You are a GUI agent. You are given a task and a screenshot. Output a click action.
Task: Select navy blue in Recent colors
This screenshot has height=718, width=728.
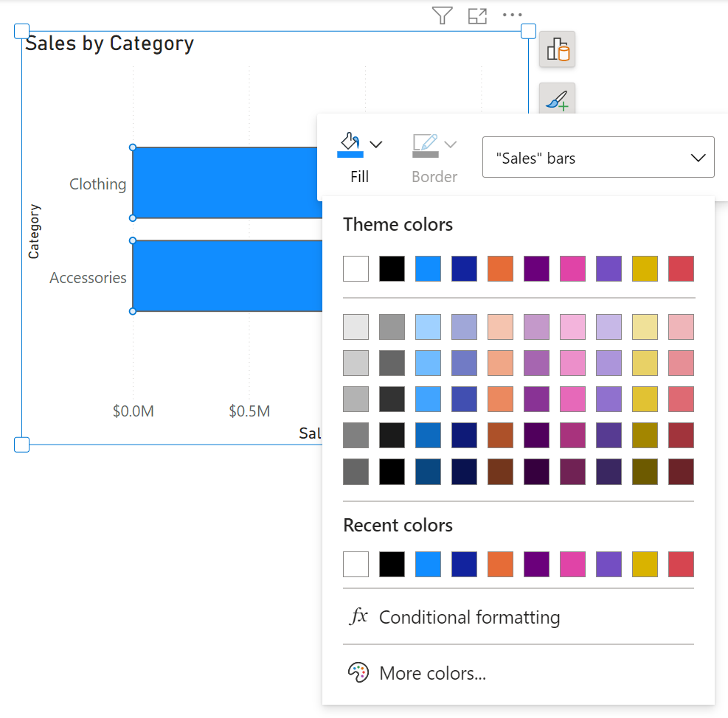pyautogui.click(x=464, y=564)
